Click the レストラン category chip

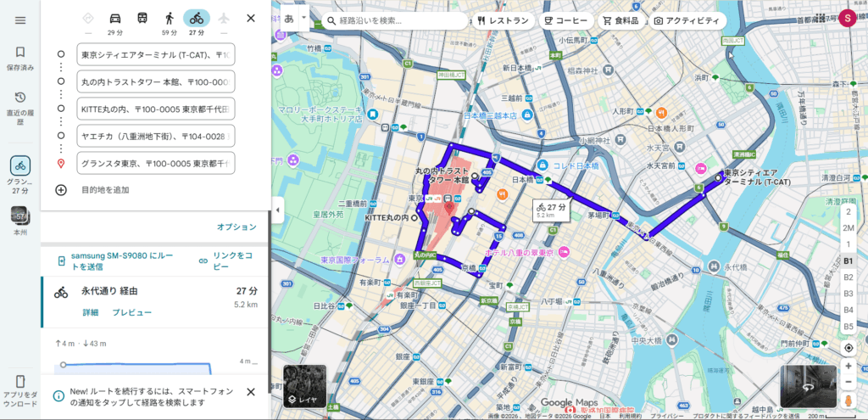pyautogui.click(x=503, y=20)
